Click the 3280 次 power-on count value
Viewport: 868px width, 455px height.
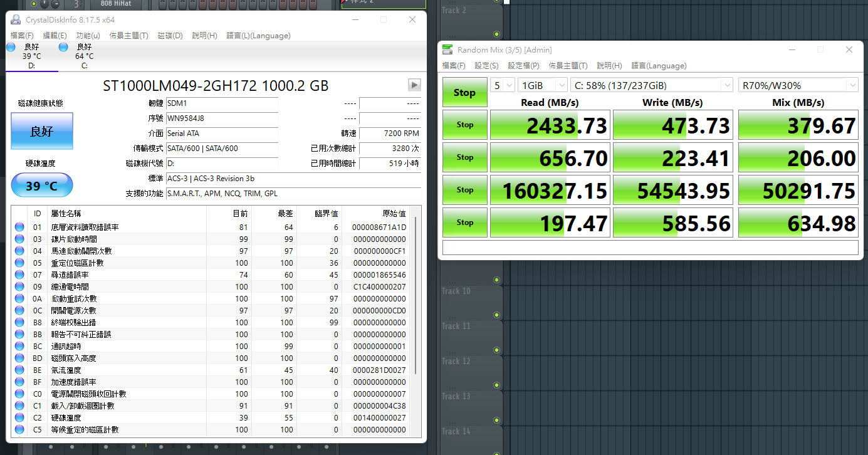[390, 148]
